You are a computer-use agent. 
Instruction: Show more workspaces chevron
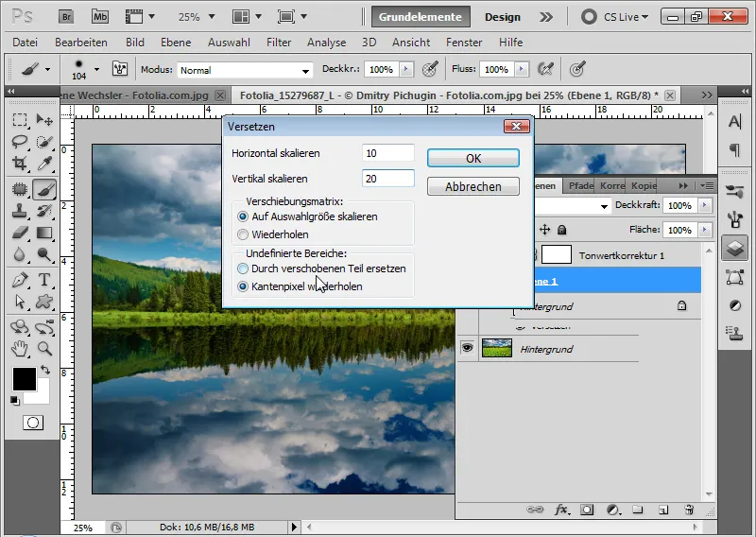[x=546, y=17]
